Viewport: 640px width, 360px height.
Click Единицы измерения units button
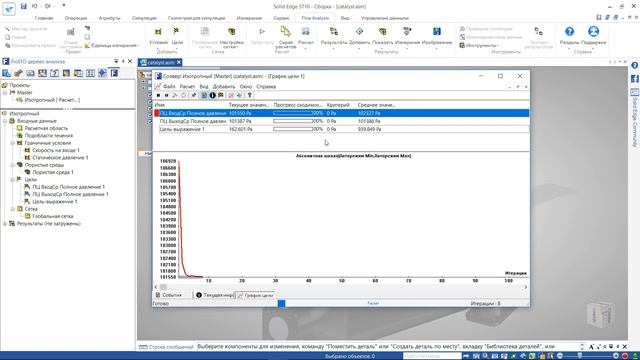111,45
